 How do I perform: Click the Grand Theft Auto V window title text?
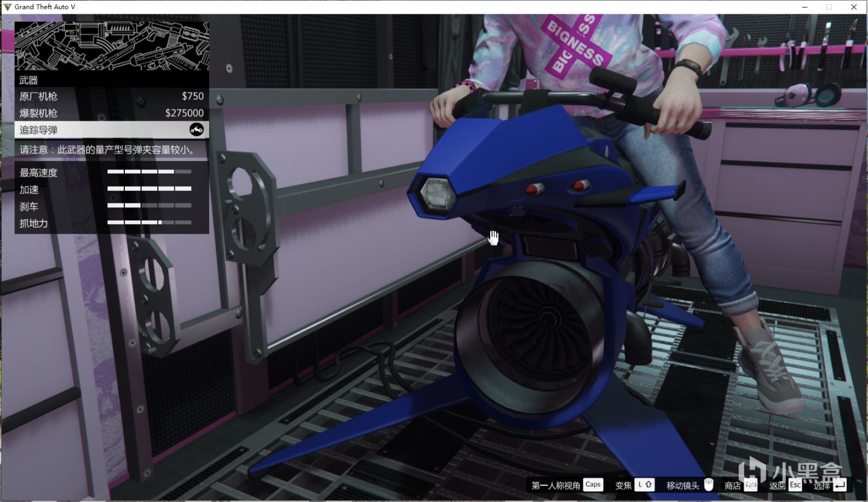click(x=45, y=7)
